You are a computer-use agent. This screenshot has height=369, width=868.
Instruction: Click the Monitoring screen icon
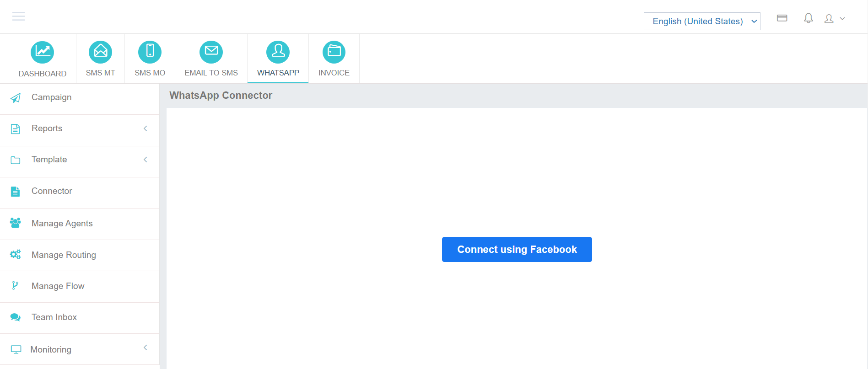pyautogui.click(x=16, y=350)
